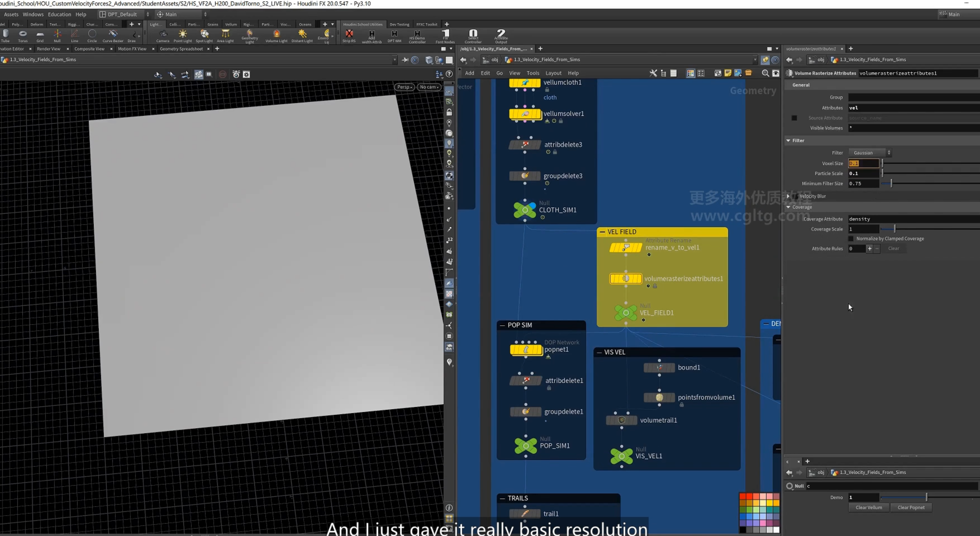Switch to the Render View tab
Screen dimensions: 980x536
49,49
